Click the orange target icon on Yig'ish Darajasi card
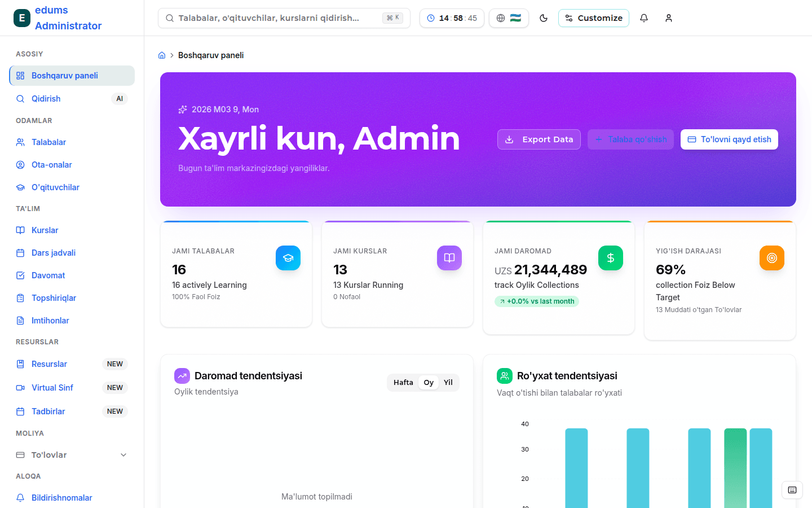This screenshot has height=508, width=812. tap(772, 258)
